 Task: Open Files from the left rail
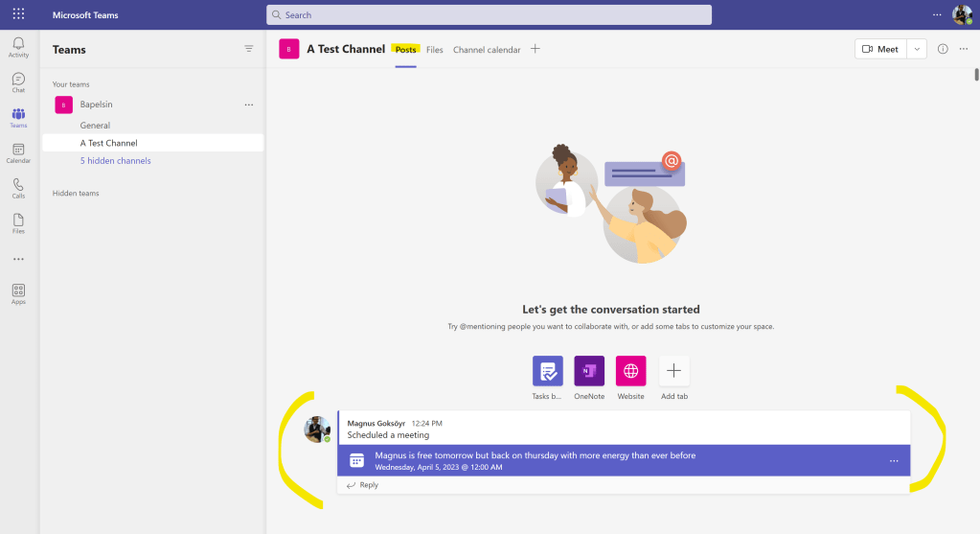click(18, 223)
